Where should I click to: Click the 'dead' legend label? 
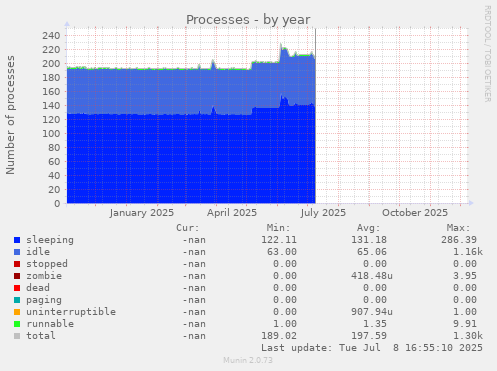tap(38, 288)
